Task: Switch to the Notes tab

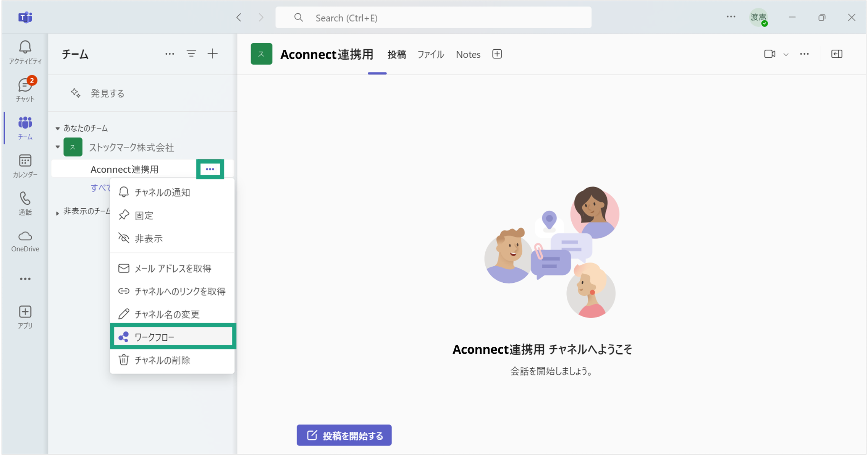Action: click(x=468, y=55)
